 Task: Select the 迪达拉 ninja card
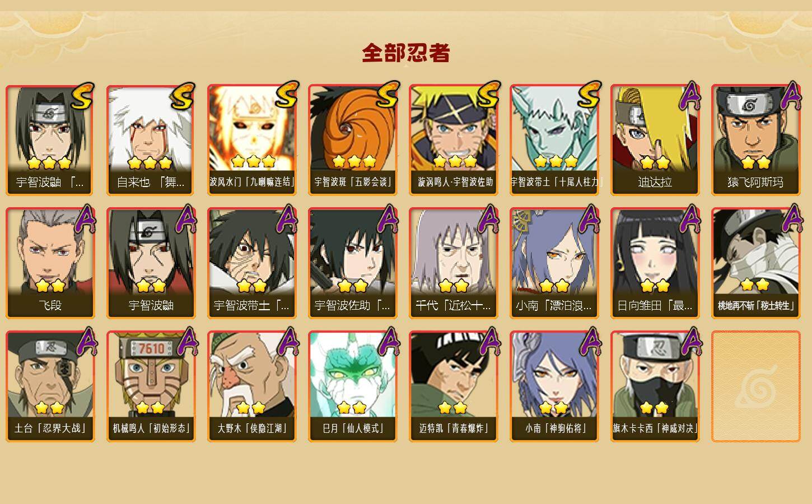[x=655, y=140]
